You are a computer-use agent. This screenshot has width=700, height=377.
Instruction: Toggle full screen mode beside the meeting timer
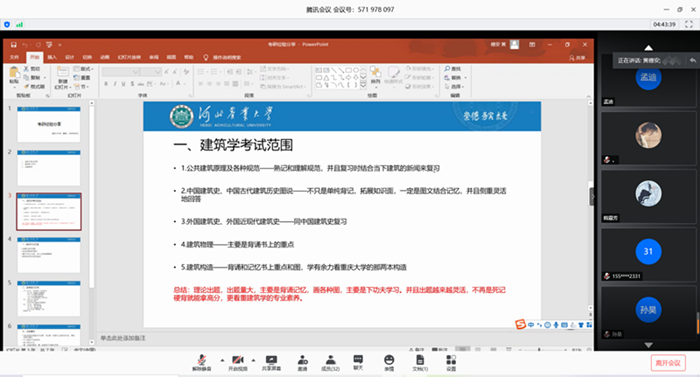[689, 24]
